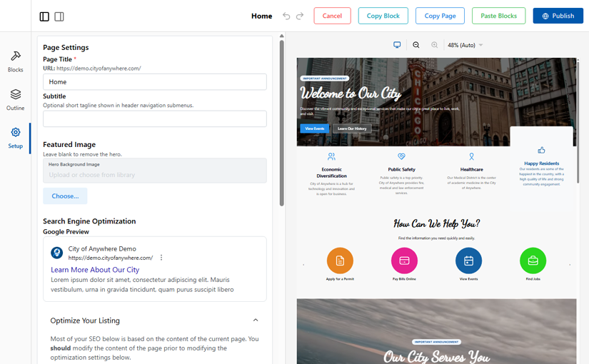This screenshot has width=589, height=364.
Task: Publish the page
Action: point(558,16)
